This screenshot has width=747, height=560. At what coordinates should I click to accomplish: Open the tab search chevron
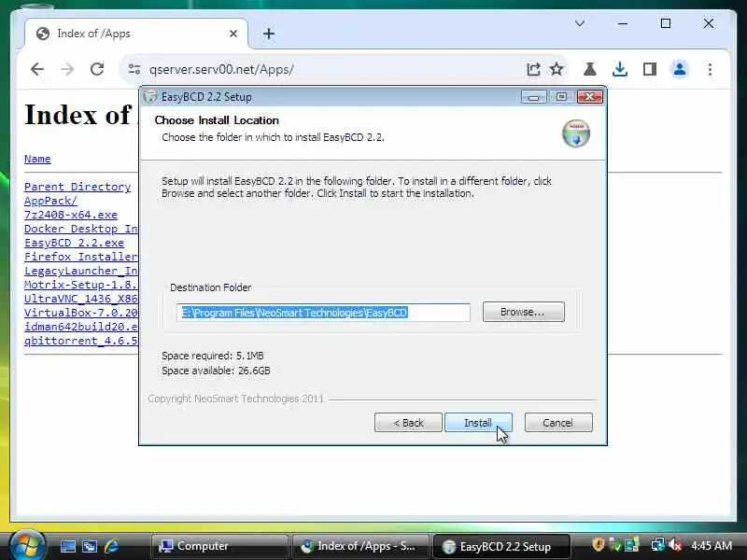tap(580, 23)
